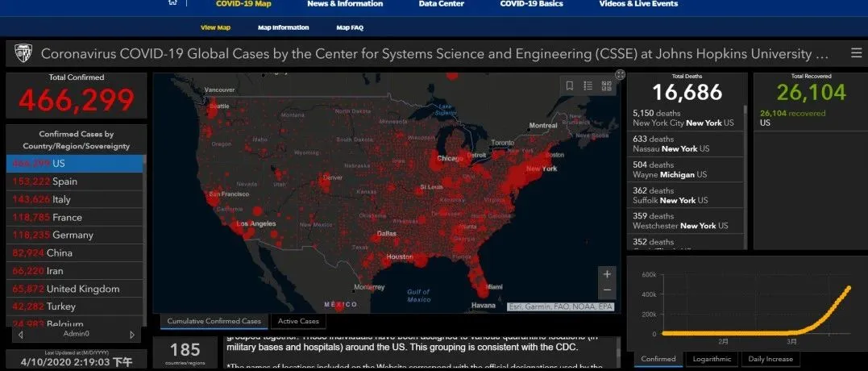This screenshot has height=371, width=868.
Task: Select US in country list
Action: point(74,164)
